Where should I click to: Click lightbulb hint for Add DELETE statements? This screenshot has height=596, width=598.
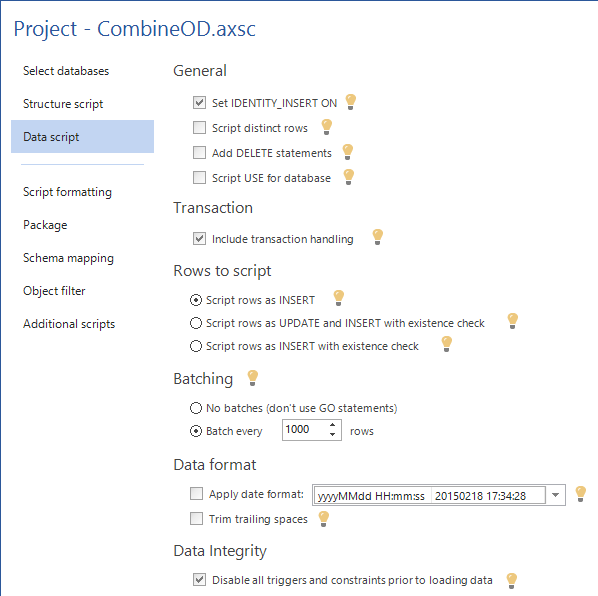click(347, 152)
